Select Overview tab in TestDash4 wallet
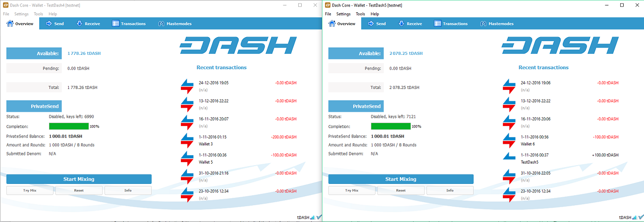This screenshot has height=222, width=644. [20, 24]
